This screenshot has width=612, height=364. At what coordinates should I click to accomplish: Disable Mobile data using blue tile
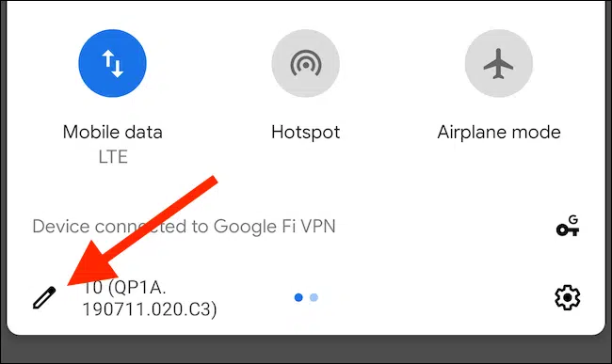point(112,63)
